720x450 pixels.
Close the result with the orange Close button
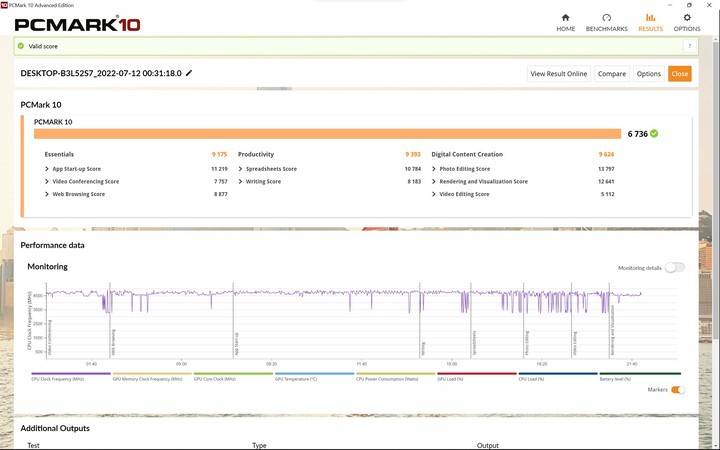679,73
